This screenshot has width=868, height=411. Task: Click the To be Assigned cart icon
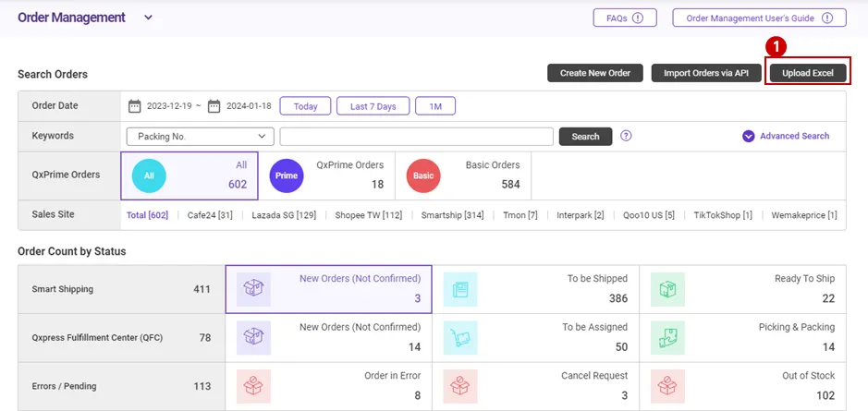(460, 337)
